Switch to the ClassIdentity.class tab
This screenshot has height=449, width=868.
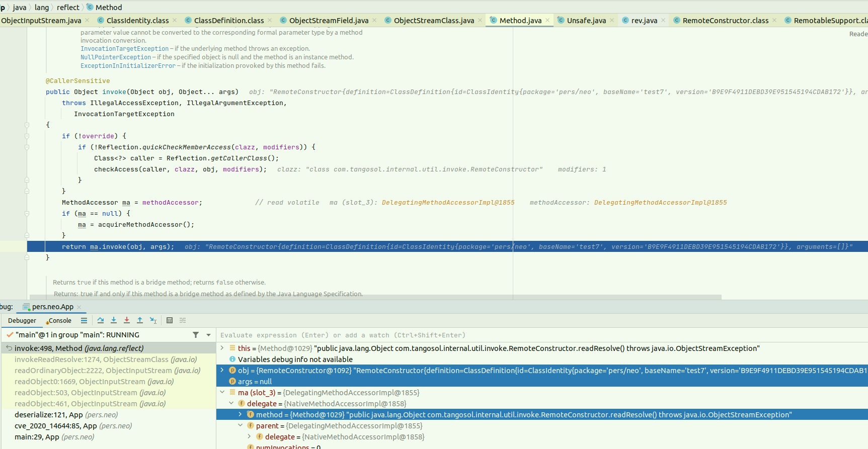(x=137, y=20)
